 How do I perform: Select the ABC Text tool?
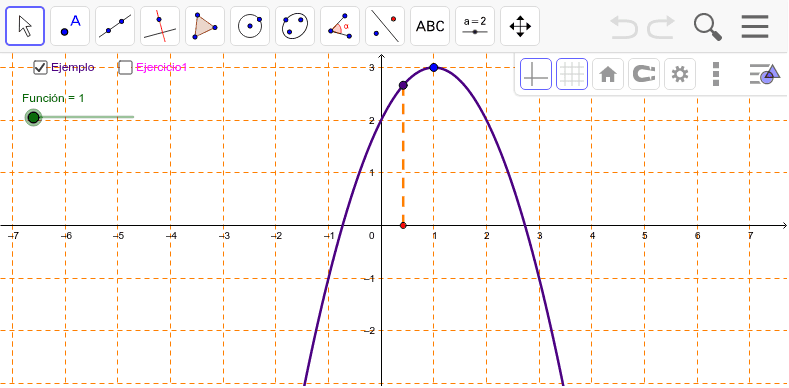click(430, 26)
